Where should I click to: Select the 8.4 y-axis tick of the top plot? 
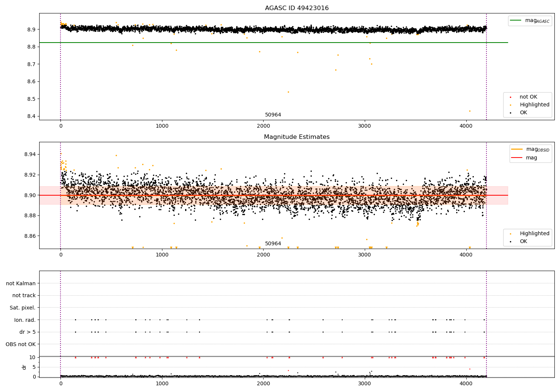32,116
